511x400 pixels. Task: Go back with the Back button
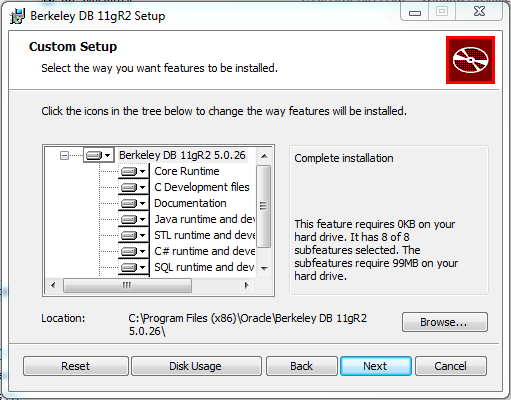point(302,366)
